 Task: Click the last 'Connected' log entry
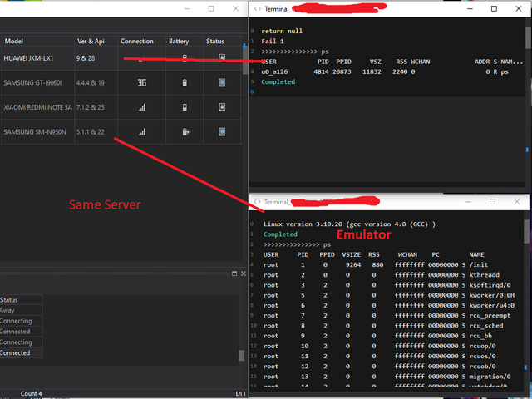pyautogui.click(x=15, y=352)
